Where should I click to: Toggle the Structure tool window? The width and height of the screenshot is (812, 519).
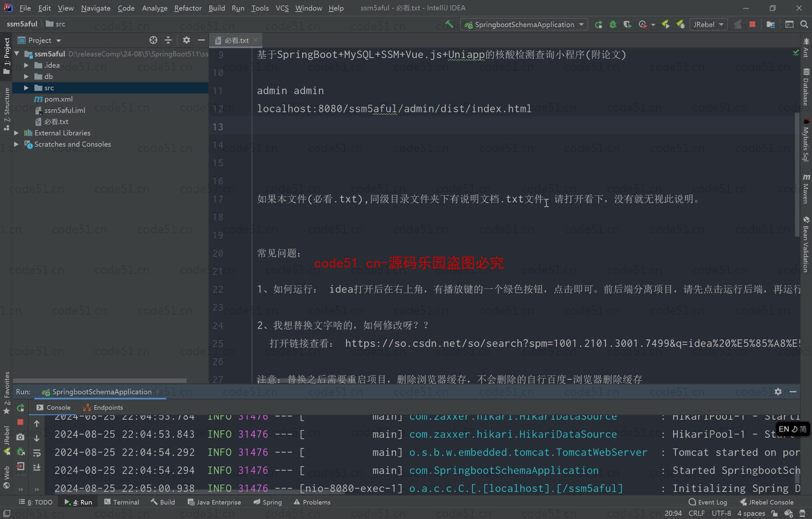point(6,109)
